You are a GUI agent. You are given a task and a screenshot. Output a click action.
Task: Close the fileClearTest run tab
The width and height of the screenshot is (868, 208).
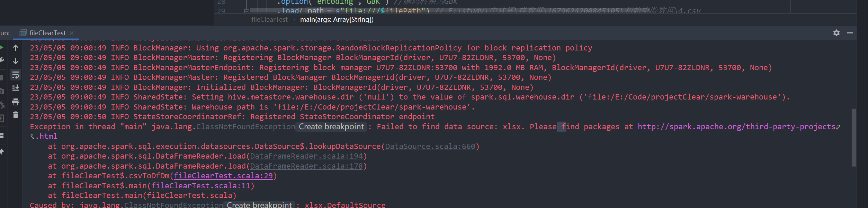(x=72, y=33)
